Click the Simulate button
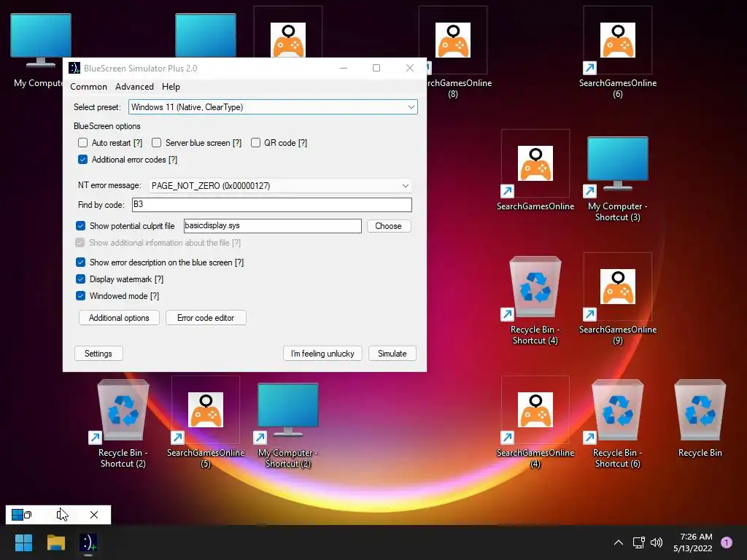The height and width of the screenshot is (560, 747). (x=392, y=354)
